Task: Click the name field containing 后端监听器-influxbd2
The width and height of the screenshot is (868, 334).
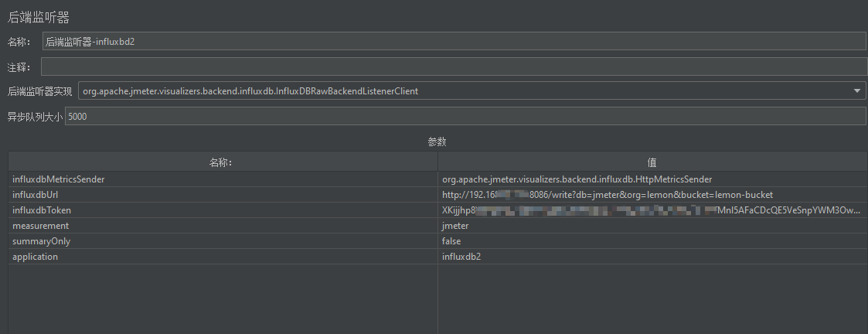Action: click(x=454, y=42)
